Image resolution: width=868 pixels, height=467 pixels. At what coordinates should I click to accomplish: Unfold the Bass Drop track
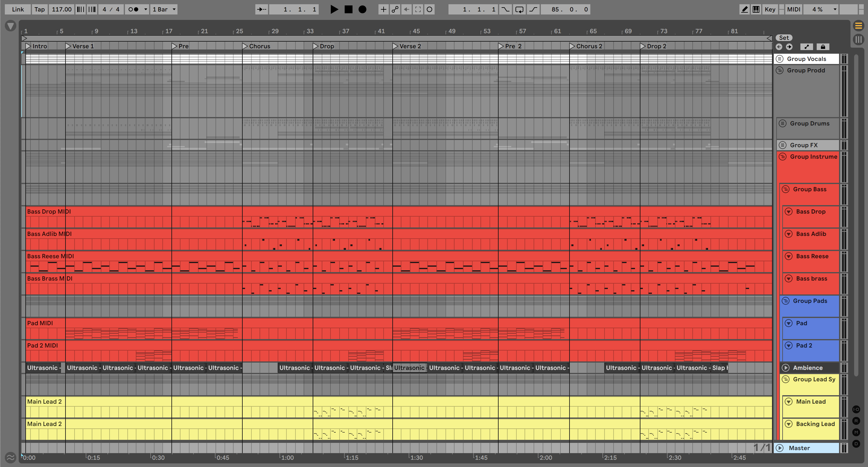tap(789, 211)
